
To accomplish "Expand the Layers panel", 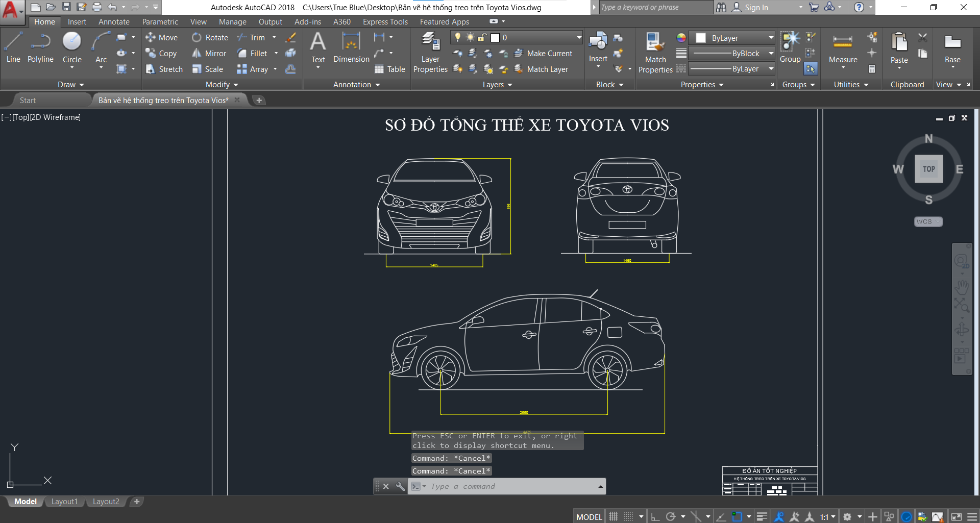I will click(498, 85).
